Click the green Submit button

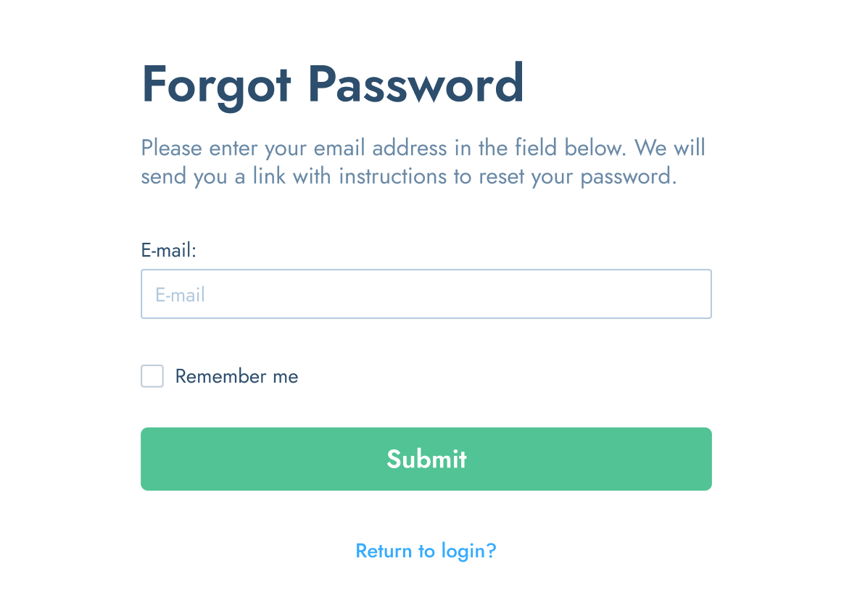point(426,459)
